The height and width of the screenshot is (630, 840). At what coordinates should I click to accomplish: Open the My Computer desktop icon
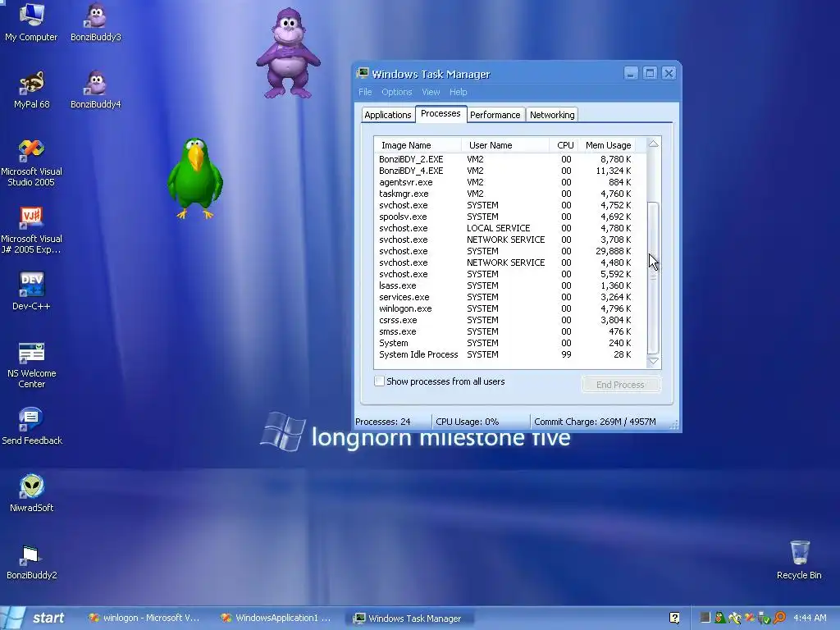31,22
